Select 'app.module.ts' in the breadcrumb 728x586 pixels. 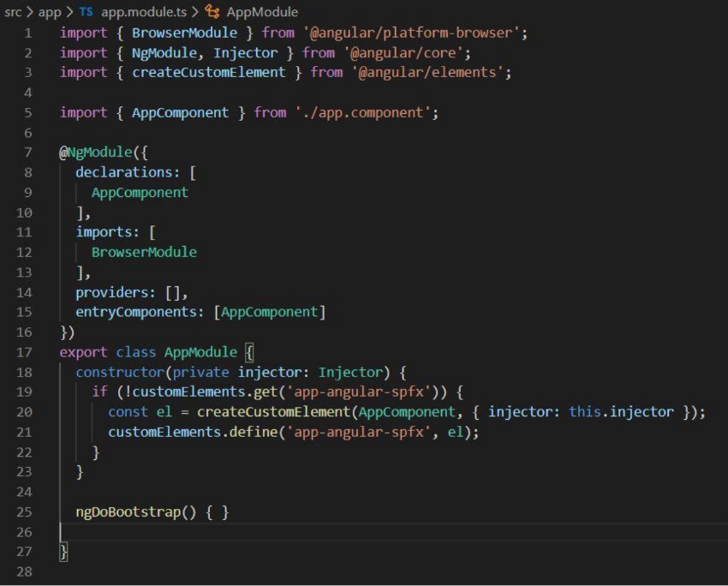(144, 12)
